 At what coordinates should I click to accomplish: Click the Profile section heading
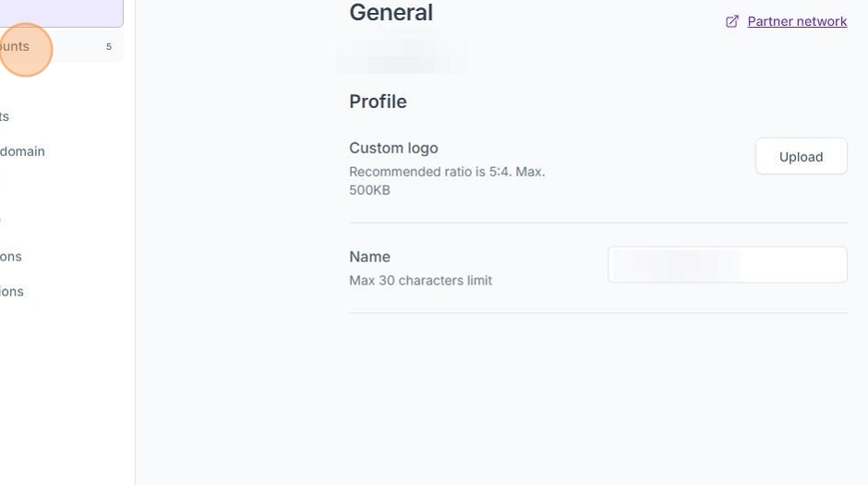[378, 102]
